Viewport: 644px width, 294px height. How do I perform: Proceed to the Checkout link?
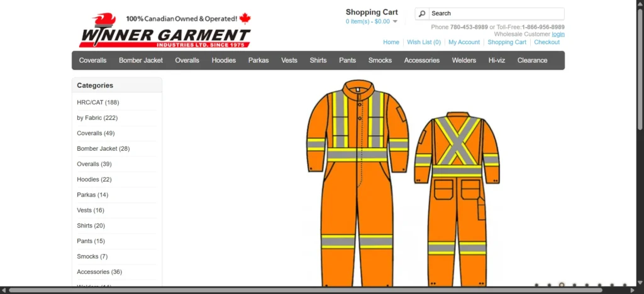pyautogui.click(x=547, y=42)
